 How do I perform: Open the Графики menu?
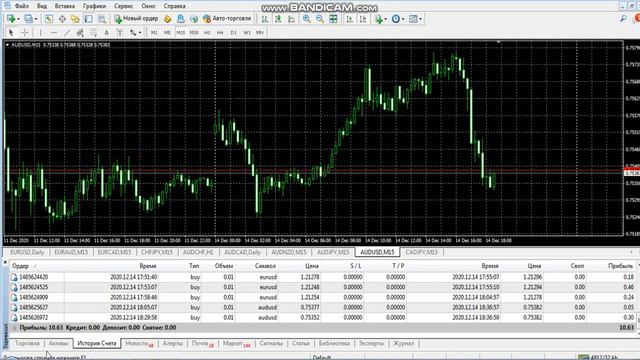94,6
